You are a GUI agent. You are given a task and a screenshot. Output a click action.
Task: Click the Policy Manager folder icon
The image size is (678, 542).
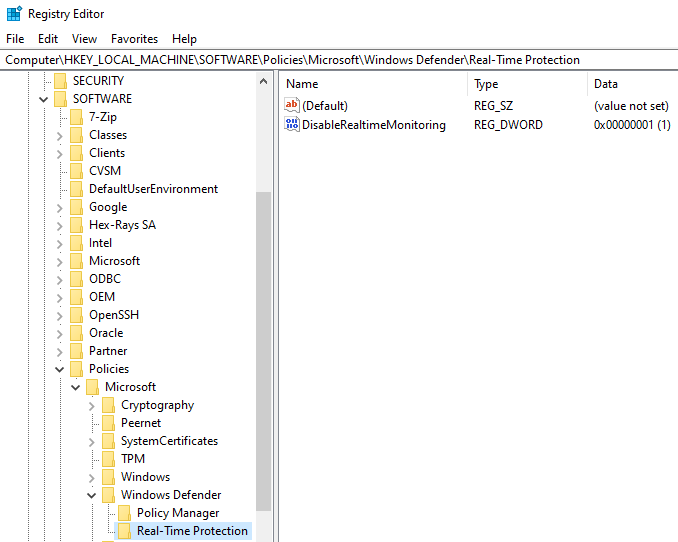click(x=124, y=513)
